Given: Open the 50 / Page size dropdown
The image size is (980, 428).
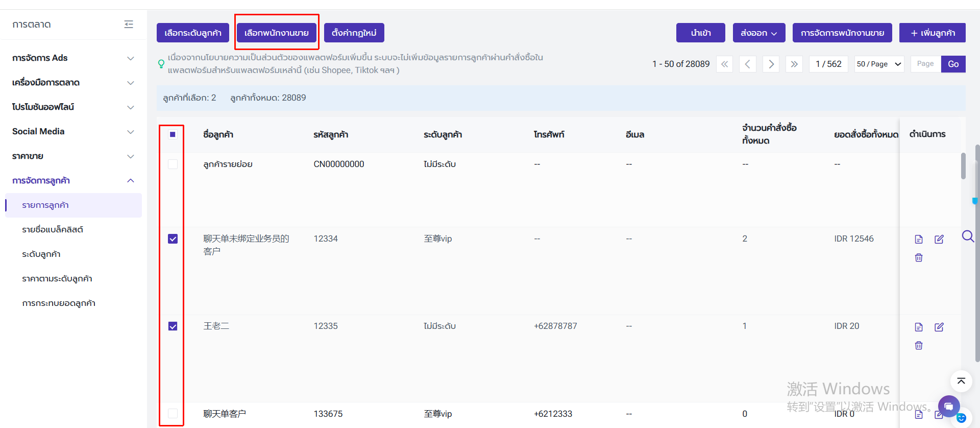Looking at the screenshot, I should [879, 64].
